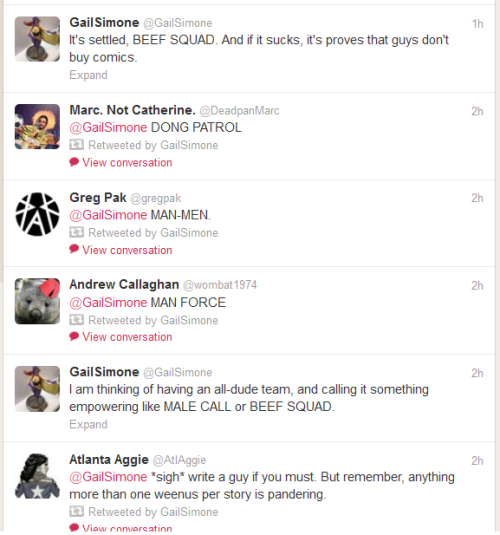Click speech bubble icon under Andrew Callaghan's tweet
The image size is (500, 535).
point(74,336)
